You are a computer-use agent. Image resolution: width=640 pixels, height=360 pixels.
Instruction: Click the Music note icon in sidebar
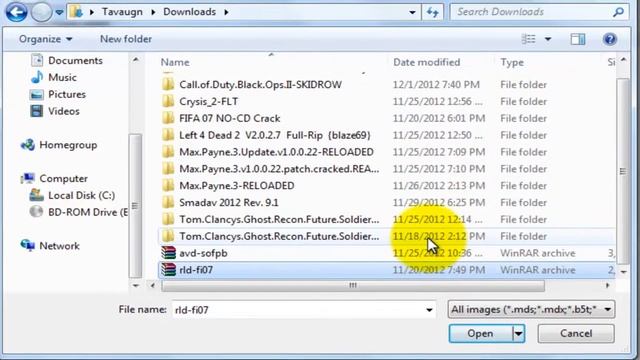coord(37,77)
